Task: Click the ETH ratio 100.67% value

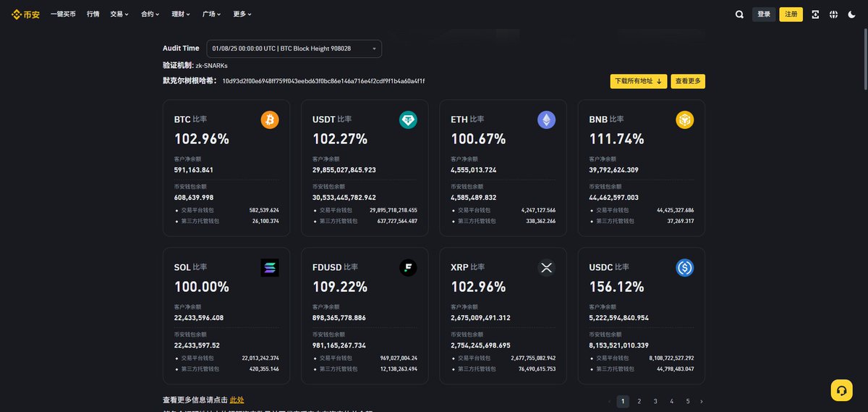Action: tap(478, 139)
